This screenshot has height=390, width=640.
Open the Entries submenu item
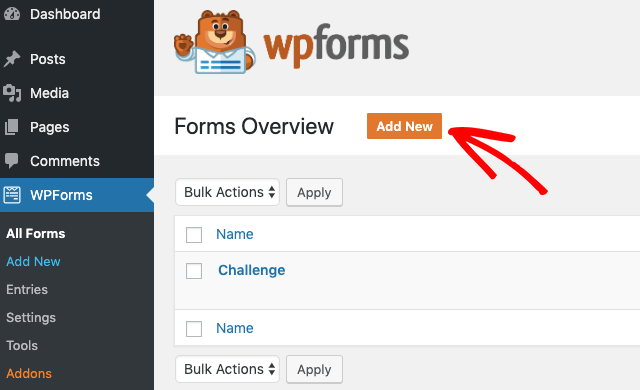point(27,289)
